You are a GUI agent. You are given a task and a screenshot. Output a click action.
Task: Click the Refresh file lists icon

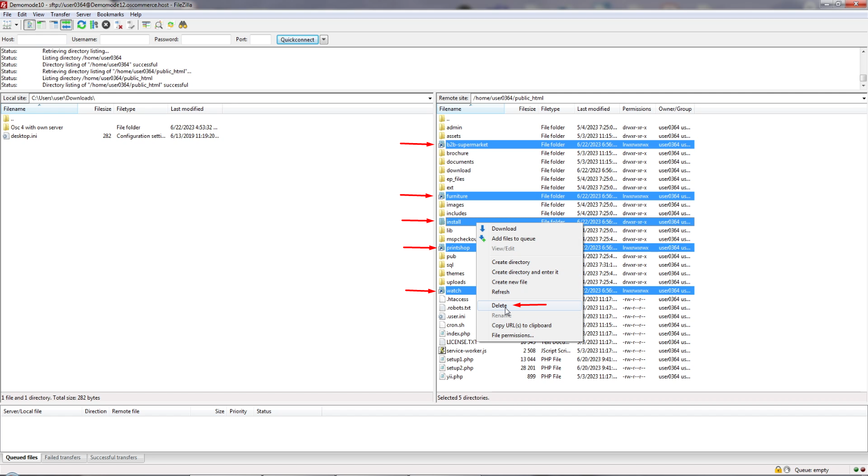tap(81, 25)
